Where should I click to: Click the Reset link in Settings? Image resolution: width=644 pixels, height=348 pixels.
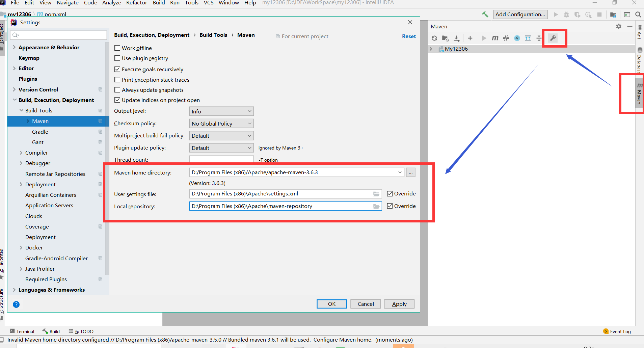click(x=409, y=36)
